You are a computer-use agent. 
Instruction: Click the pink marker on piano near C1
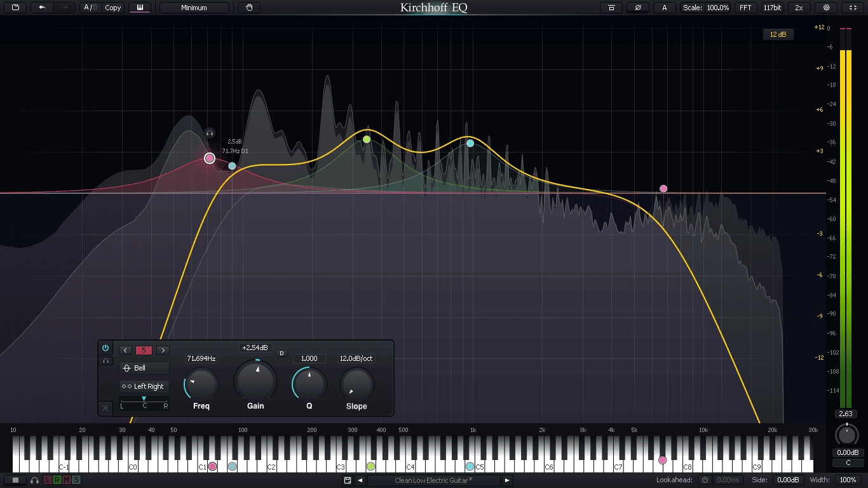point(213,466)
